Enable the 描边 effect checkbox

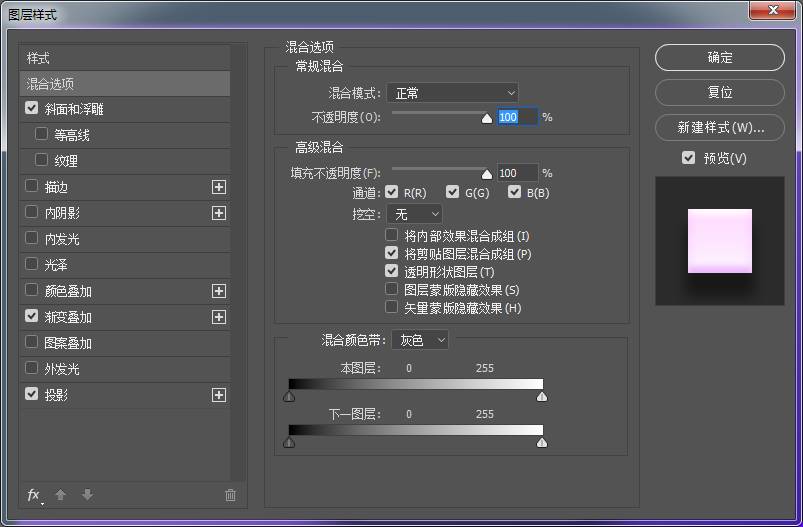pyautogui.click(x=32, y=186)
